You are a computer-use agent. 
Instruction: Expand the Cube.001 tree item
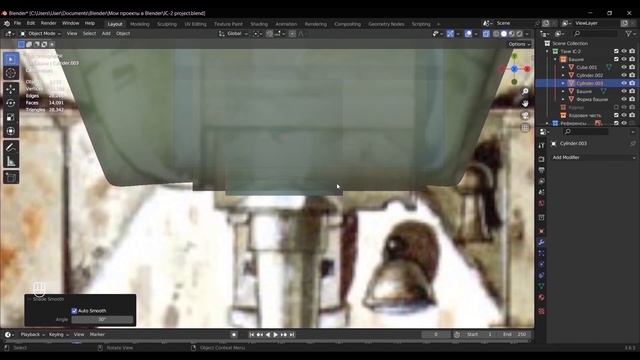(564, 67)
